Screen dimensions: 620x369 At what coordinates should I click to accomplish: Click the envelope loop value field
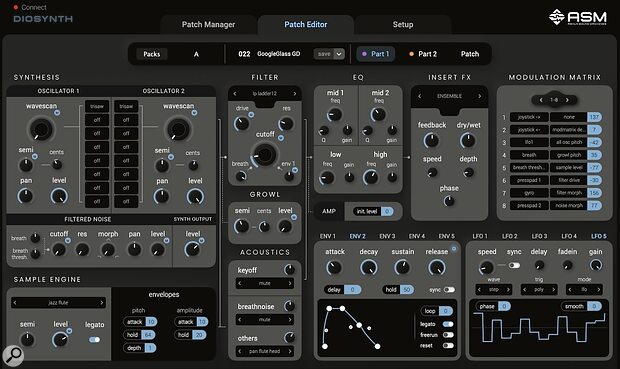[x=446, y=311]
